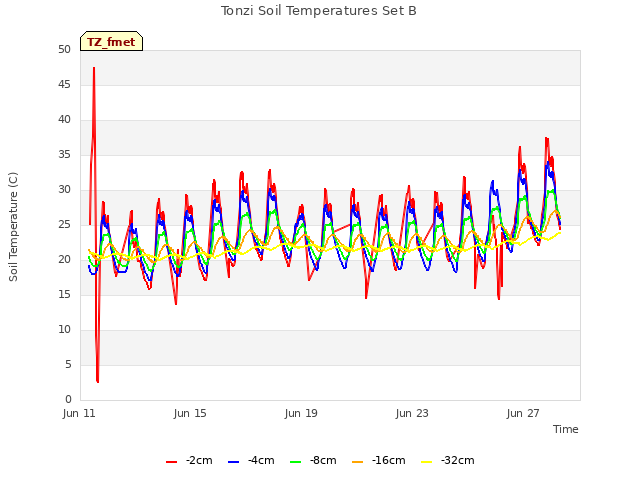Click the blue -4cm legend swatch
The image size is (640, 480).
coord(233,461)
